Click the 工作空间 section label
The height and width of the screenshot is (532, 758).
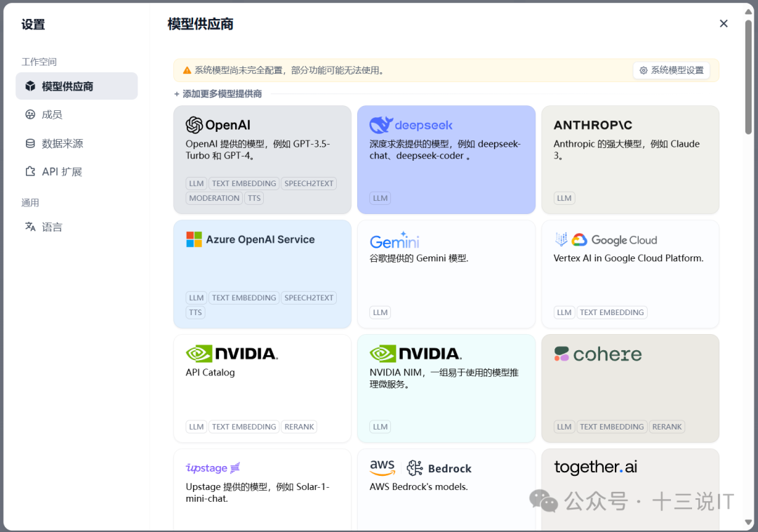click(x=39, y=62)
